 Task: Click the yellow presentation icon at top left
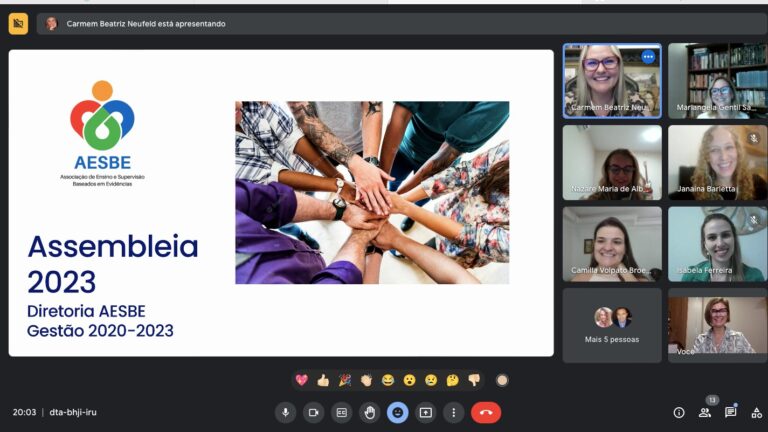(18, 24)
